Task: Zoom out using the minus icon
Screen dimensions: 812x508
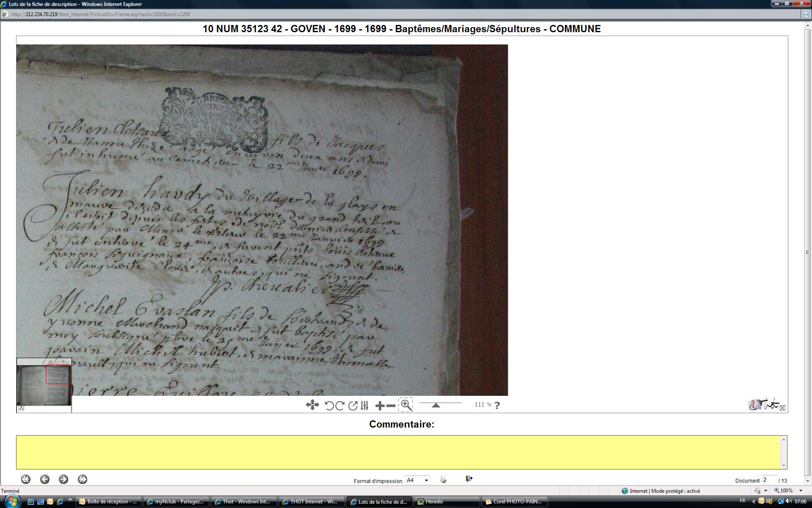Action: point(391,406)
